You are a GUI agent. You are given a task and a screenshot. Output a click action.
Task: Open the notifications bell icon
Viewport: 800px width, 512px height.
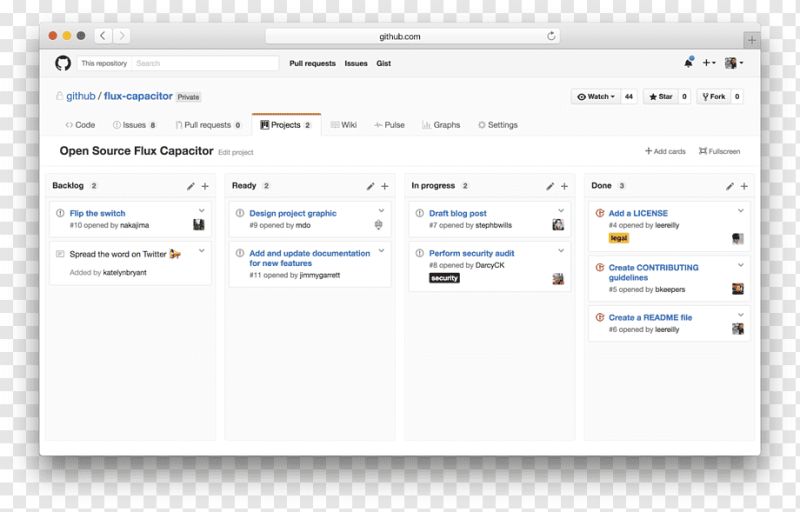[688, 63]
